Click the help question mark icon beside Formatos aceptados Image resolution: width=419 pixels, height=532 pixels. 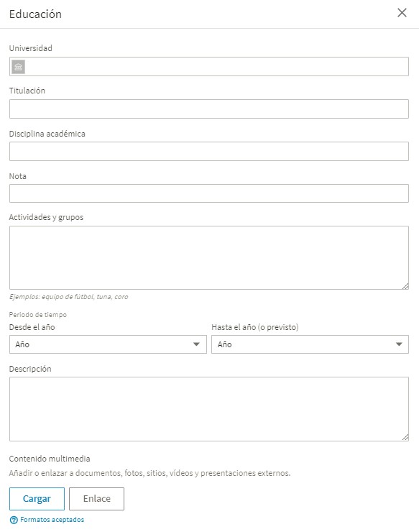(14, 520)
